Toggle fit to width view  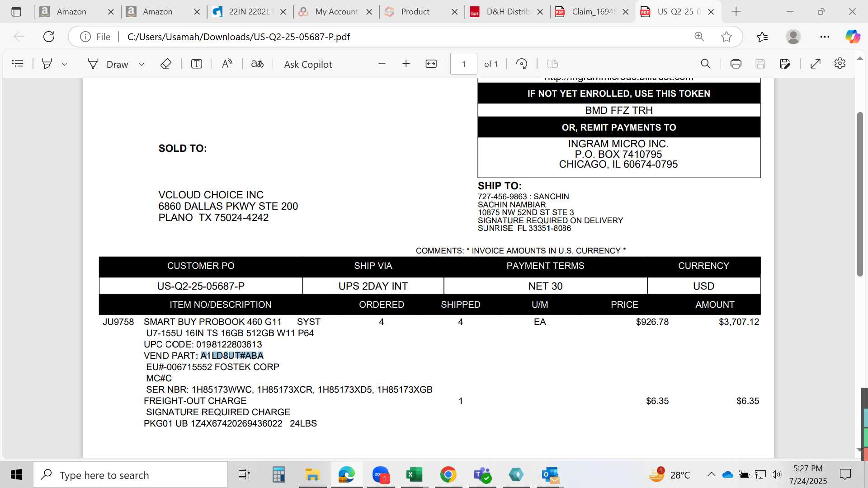(431, 64)
